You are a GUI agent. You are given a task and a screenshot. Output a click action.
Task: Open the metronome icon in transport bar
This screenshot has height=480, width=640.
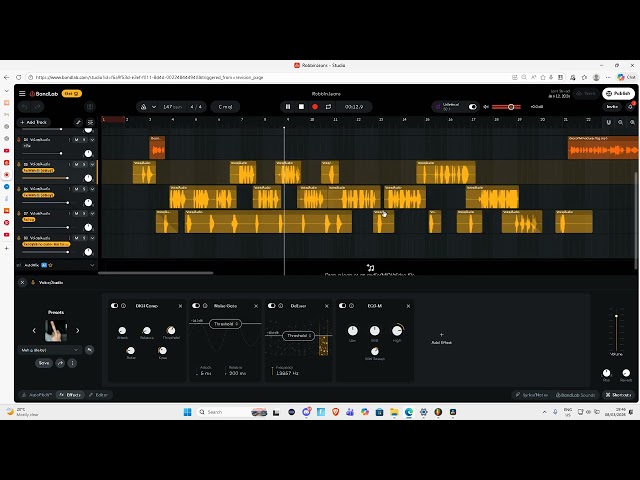(143, 107)
